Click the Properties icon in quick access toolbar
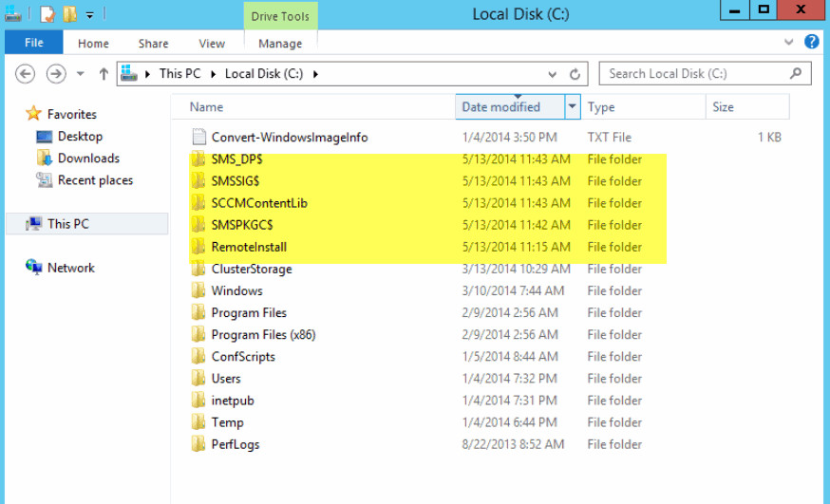This screenshot has width=830, height=504. [x=47, y=13]
